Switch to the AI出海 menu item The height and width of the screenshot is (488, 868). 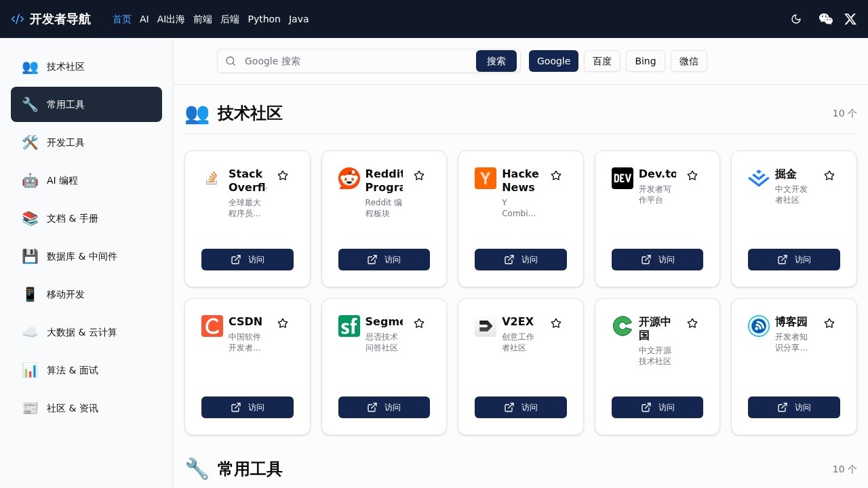coord(171,19)
